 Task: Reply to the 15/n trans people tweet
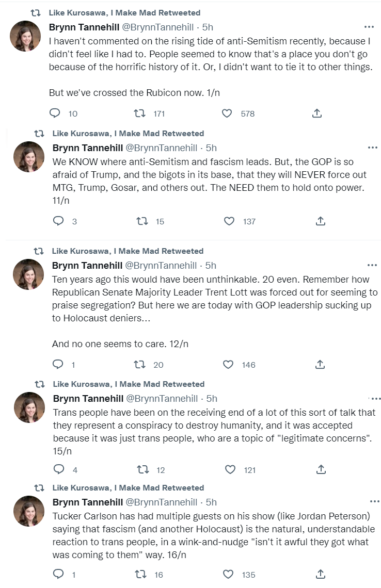pyautogui.click(x=59, y=469)
